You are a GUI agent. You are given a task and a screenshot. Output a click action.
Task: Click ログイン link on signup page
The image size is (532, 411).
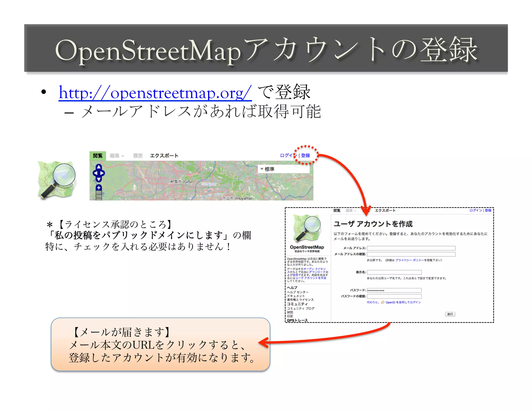point(476,210)
